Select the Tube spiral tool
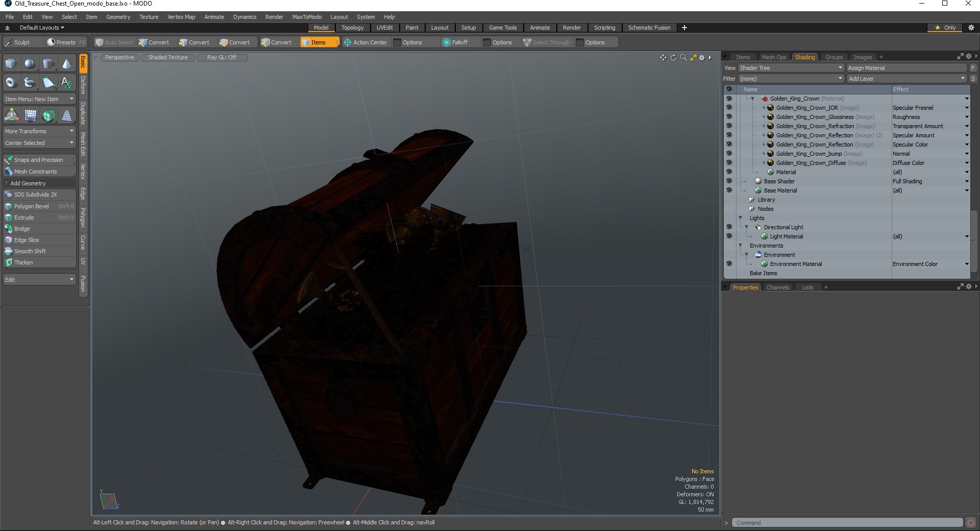This screenshot has height=531, width=980. coord(30,82)
